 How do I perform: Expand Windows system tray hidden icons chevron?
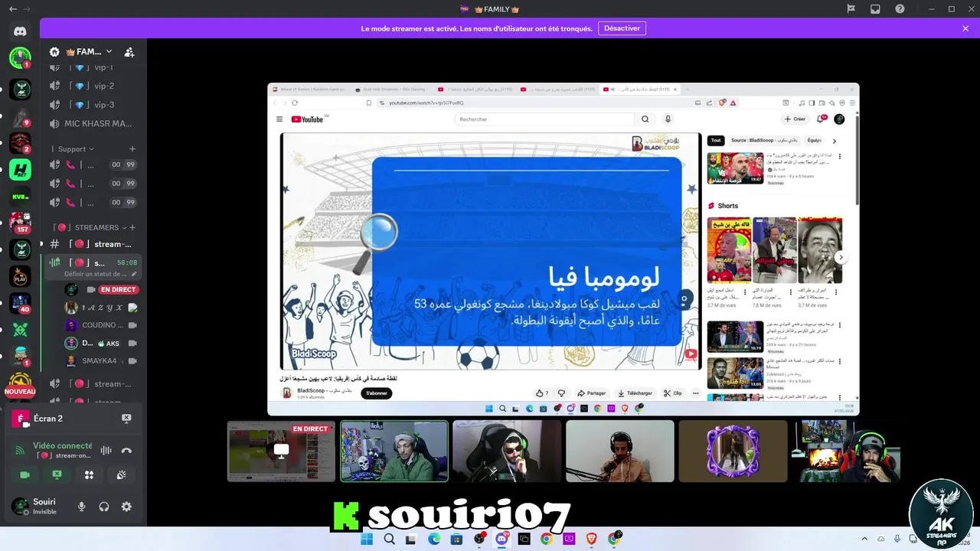[x=864, y=540]
